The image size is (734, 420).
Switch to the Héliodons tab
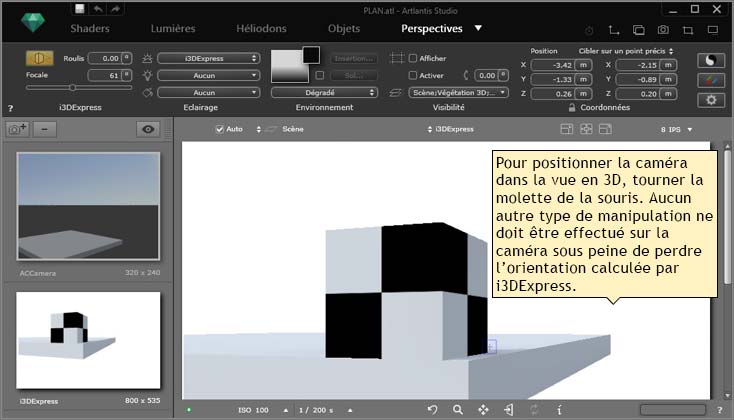click(x=261, y=28)
